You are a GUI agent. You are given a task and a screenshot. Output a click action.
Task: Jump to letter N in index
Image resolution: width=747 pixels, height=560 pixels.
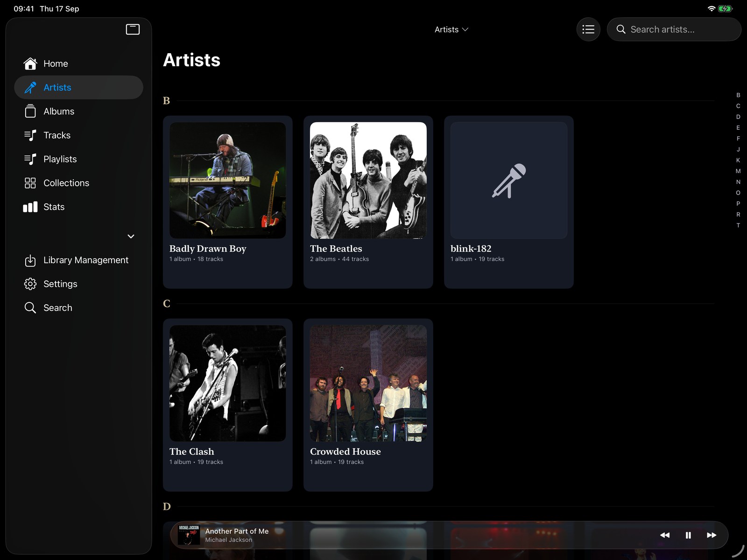pos(738,182)
